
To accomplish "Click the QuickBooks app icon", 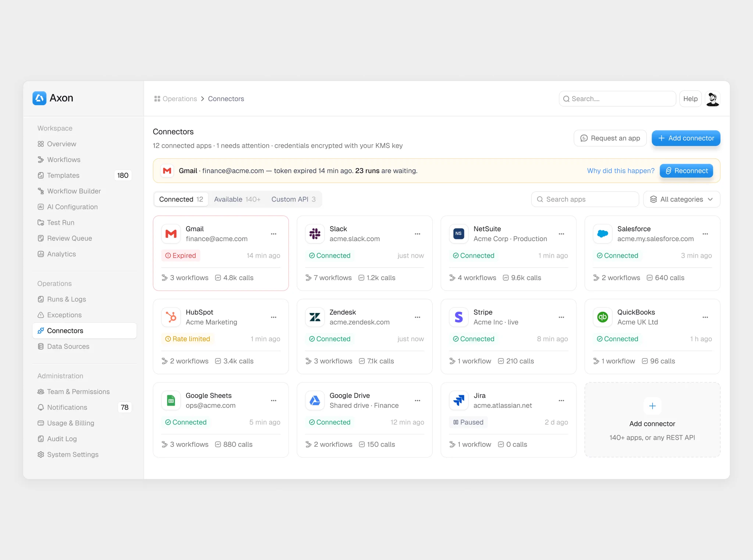I will pos(603,317).
